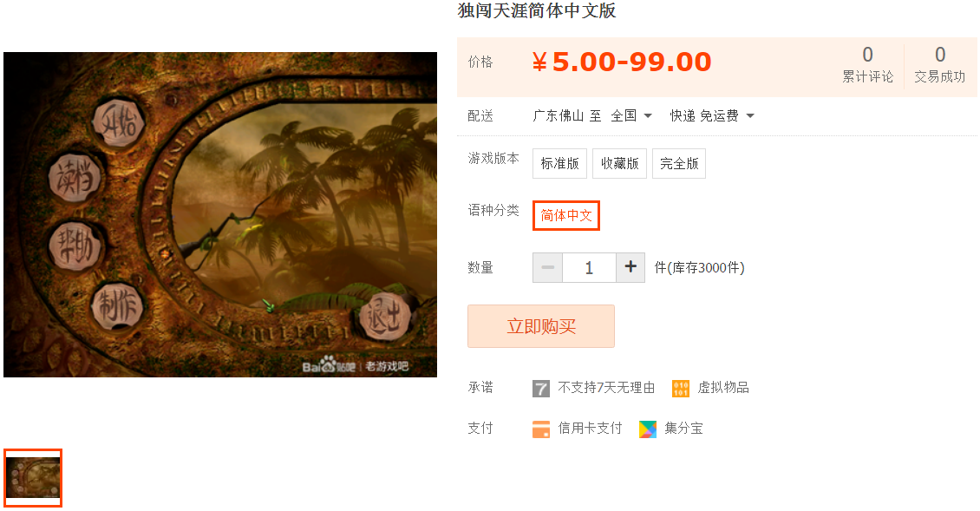Decrease quantity with the minus button
This screenshot has width=980, height=511.
point(547,268)
